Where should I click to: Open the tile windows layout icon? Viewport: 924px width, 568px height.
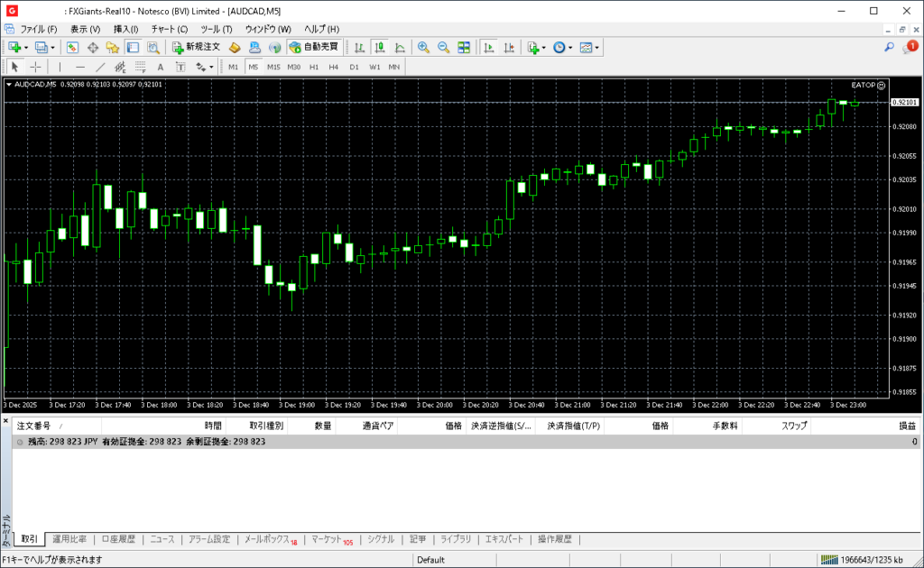[x=464, y=47]
